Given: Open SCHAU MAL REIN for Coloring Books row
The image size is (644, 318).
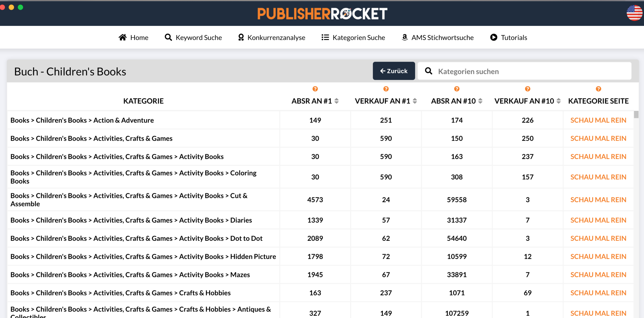Looking at the screenshot, I should pos(598,177).
